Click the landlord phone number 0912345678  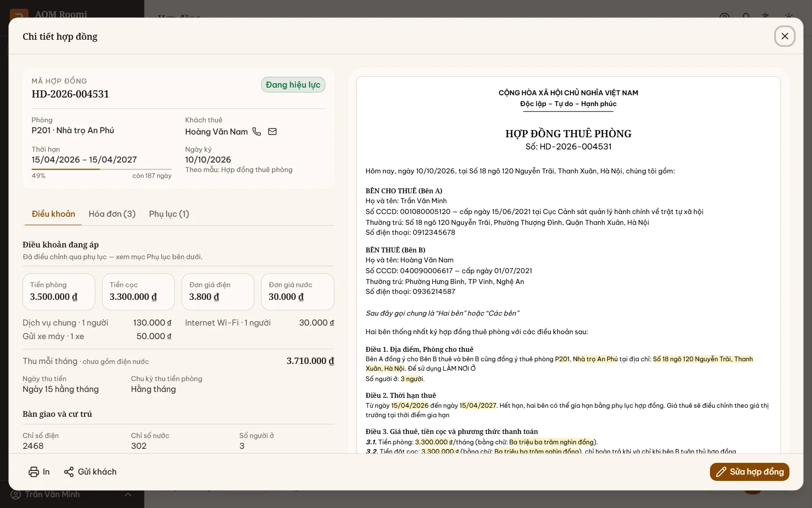point(434,233)
